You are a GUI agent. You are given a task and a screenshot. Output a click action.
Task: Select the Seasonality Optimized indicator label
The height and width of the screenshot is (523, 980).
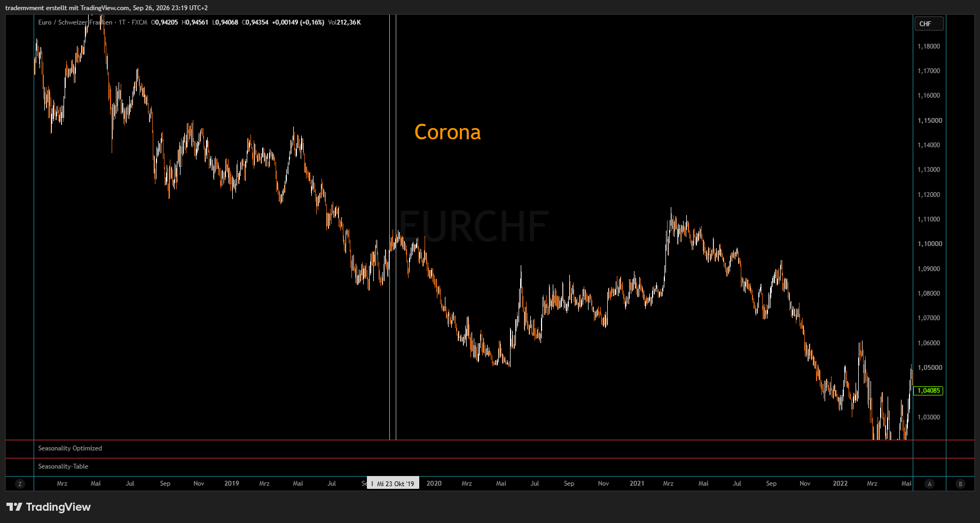(70, 448)
